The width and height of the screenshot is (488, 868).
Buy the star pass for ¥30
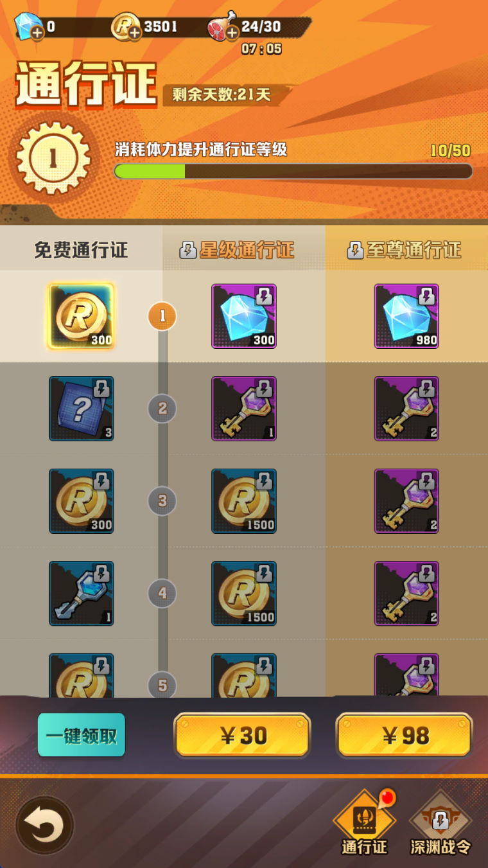pyautogui.click(x=242, y=736)
